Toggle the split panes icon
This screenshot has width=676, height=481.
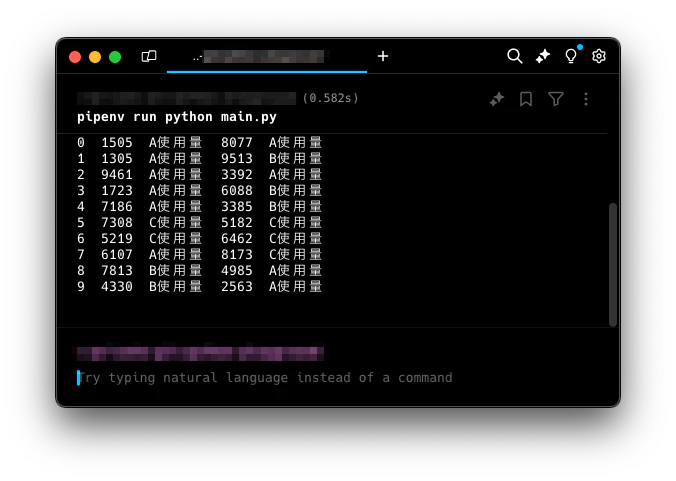point(149,56)
